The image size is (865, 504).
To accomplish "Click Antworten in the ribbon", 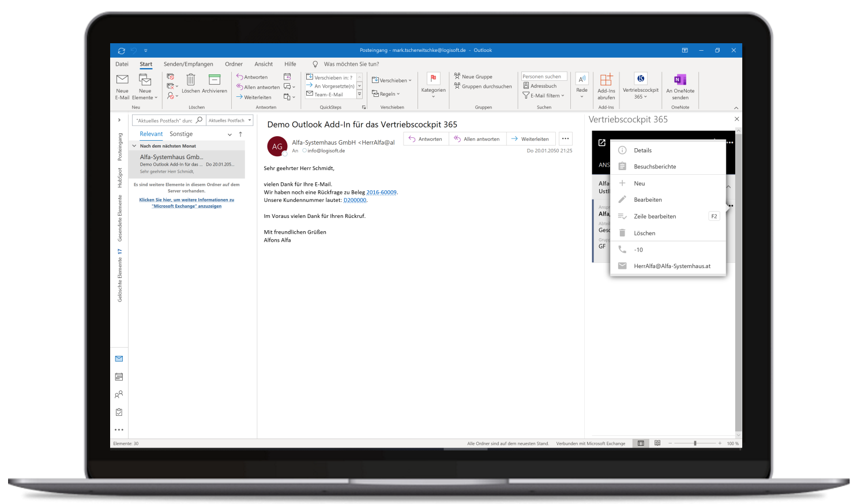I will tap(252, 77).
